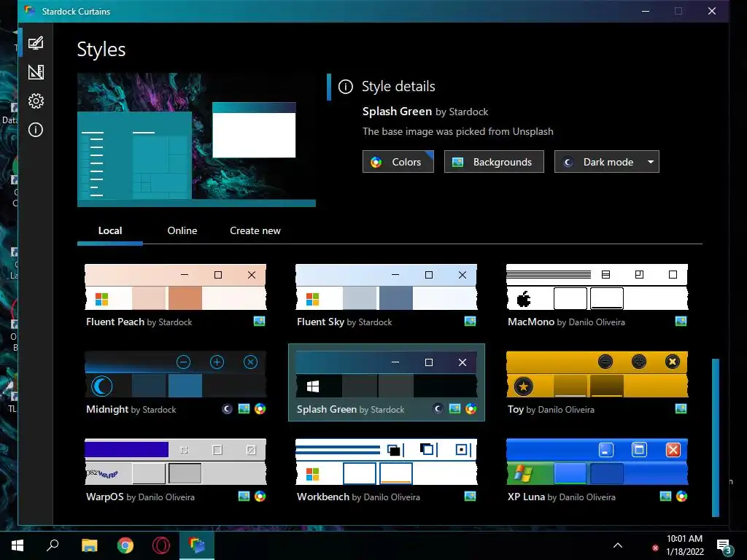Screen dimensions: 747x560
Task: Select the Fluent Peach style thumbnail
Action: tap(175, 287)
